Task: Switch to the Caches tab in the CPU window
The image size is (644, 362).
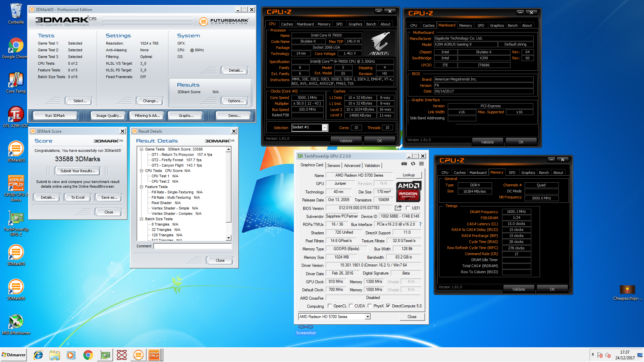Action: [x=287, y=24]
